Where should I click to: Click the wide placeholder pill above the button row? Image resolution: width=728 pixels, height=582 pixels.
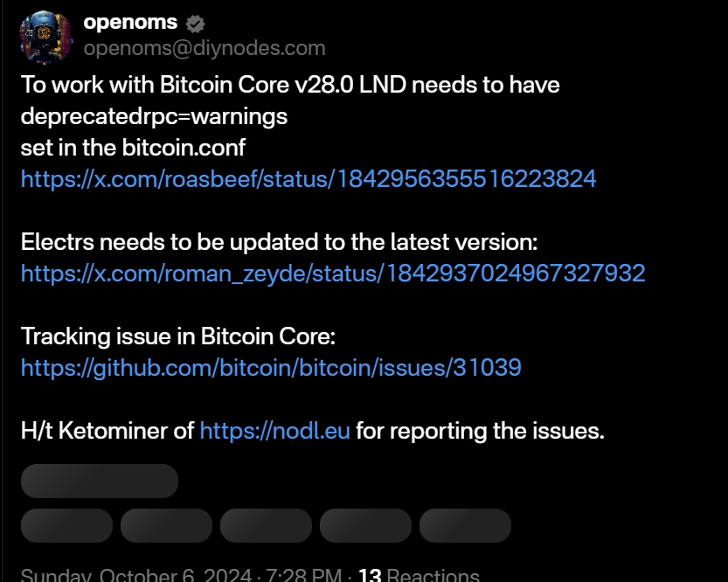[x=100, y=482]
